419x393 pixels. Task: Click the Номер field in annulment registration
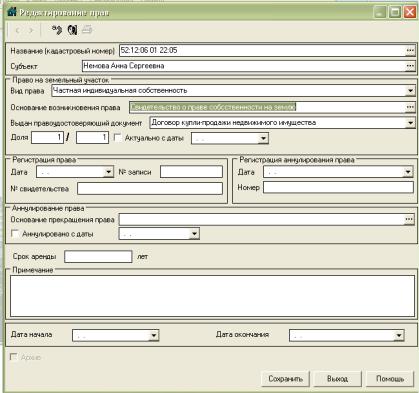[338, 187]
